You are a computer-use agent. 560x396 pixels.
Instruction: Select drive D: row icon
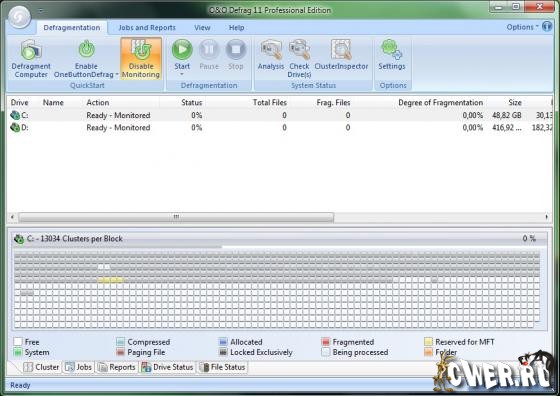[x=15, y=127]
